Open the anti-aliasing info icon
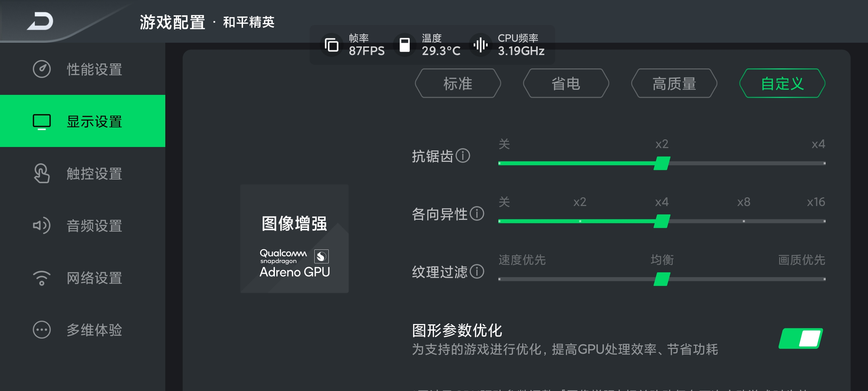This screenshot has width=868, height=391. click(x=463, y=156)
